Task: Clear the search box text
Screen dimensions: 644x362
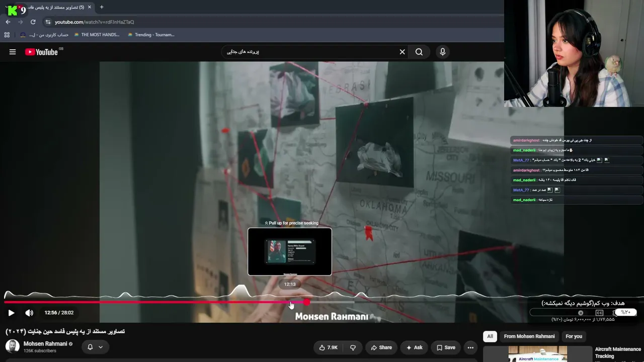Action: pyautogui.click(x=402, y=52)
